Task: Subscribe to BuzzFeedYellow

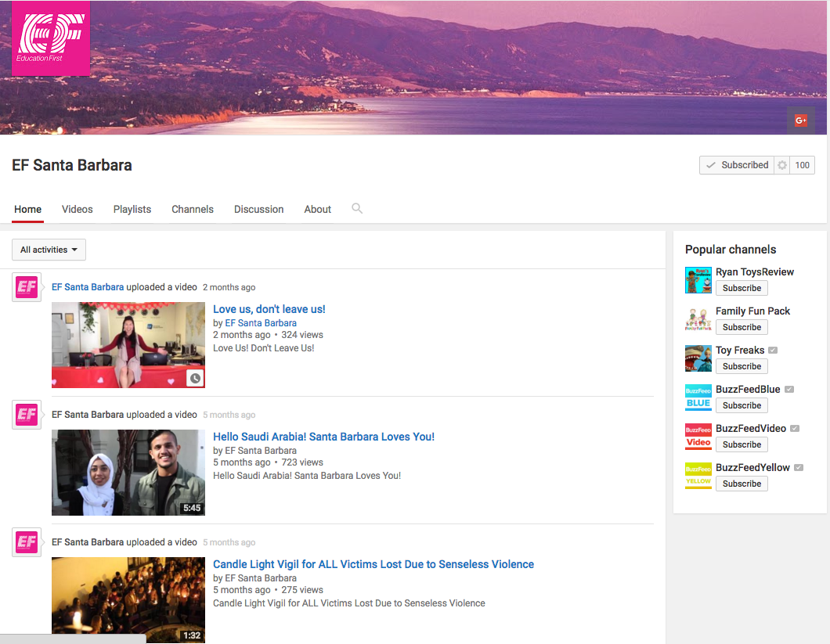Action: [x=742, y=484]
